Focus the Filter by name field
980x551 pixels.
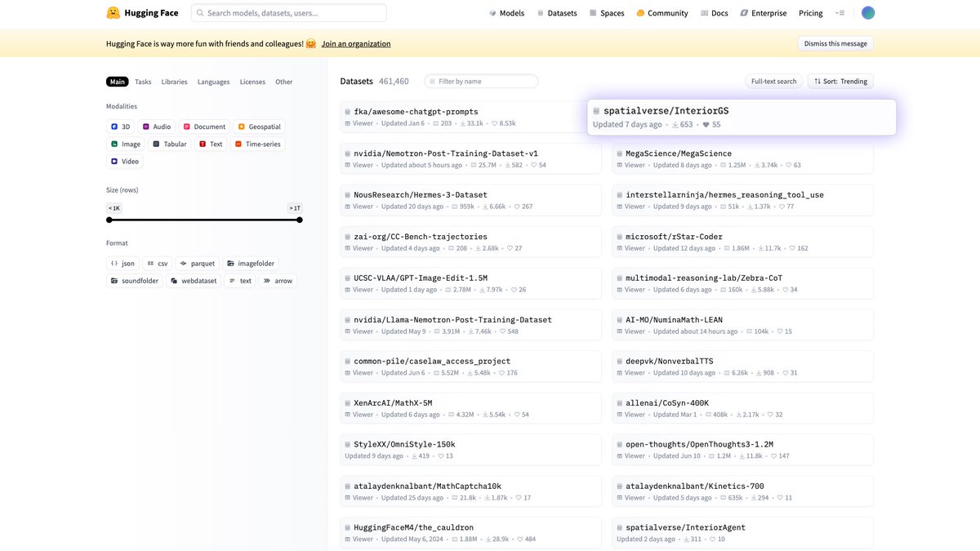coord(482,82)
